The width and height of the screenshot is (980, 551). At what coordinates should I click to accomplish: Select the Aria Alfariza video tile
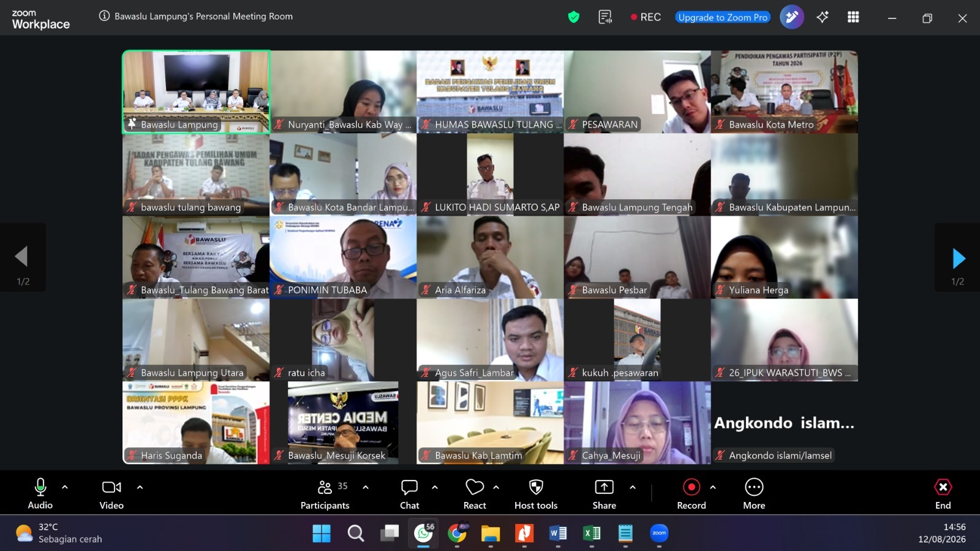pyautogui.click(x=490, y=257)
